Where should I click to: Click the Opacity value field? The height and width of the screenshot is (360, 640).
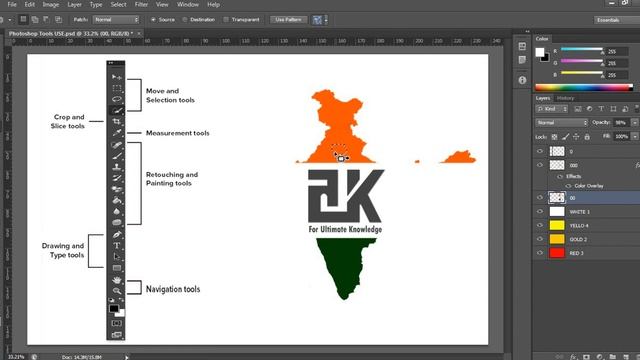(621, 122)
